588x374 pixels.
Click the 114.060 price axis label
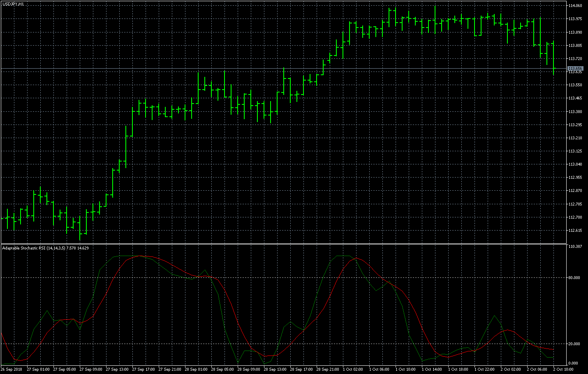pos(575,6)
